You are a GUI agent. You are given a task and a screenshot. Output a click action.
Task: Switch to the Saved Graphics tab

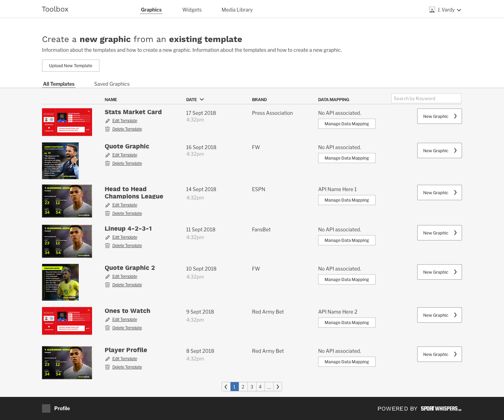112,84
